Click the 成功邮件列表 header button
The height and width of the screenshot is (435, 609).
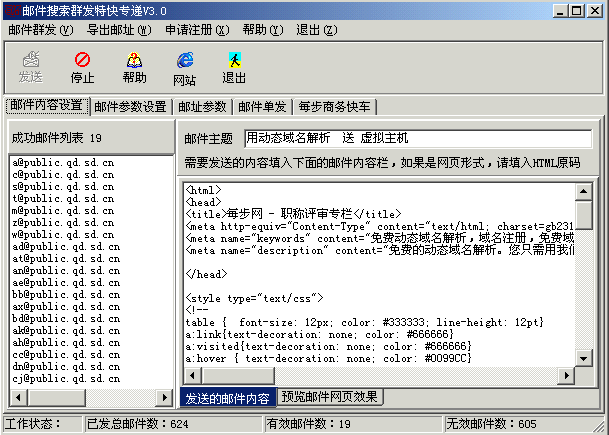pos(90,138)
